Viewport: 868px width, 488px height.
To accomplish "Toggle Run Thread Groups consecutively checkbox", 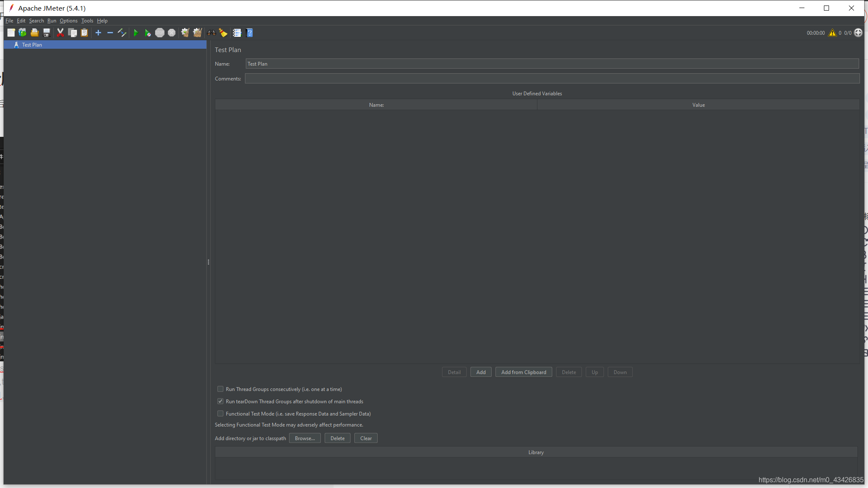I will 220,389.
